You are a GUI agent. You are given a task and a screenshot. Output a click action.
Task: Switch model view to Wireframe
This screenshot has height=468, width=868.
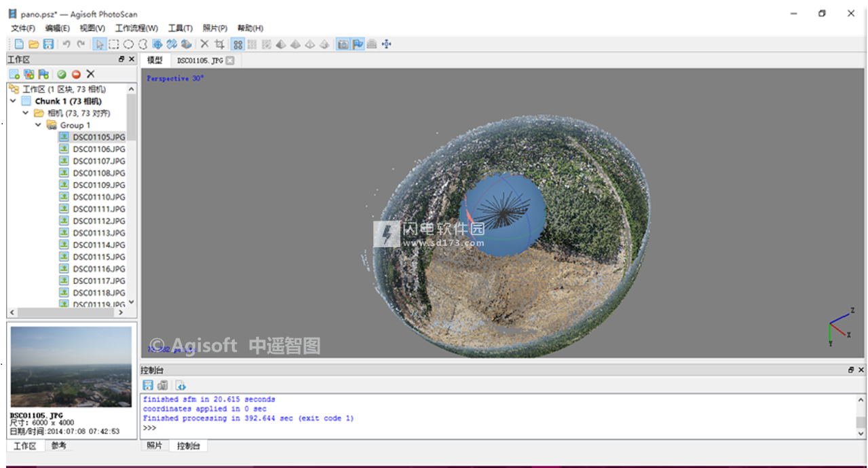pyautogui.click(x=310, y=44)
